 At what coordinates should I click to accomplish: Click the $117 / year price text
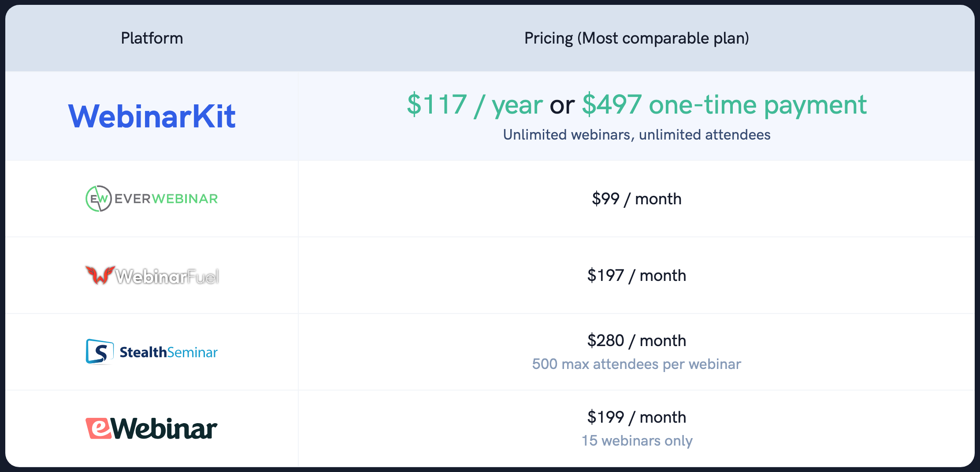coord(475,105)
